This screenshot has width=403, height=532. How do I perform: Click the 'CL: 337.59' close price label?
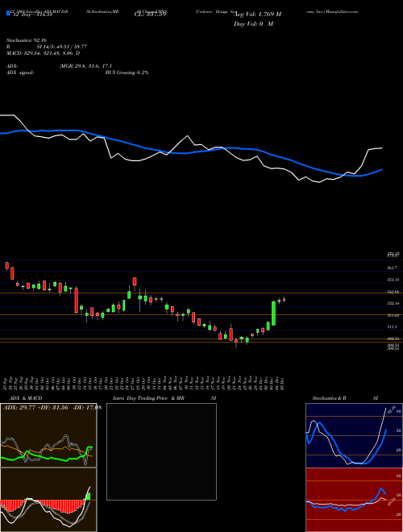tap(150, 15)
